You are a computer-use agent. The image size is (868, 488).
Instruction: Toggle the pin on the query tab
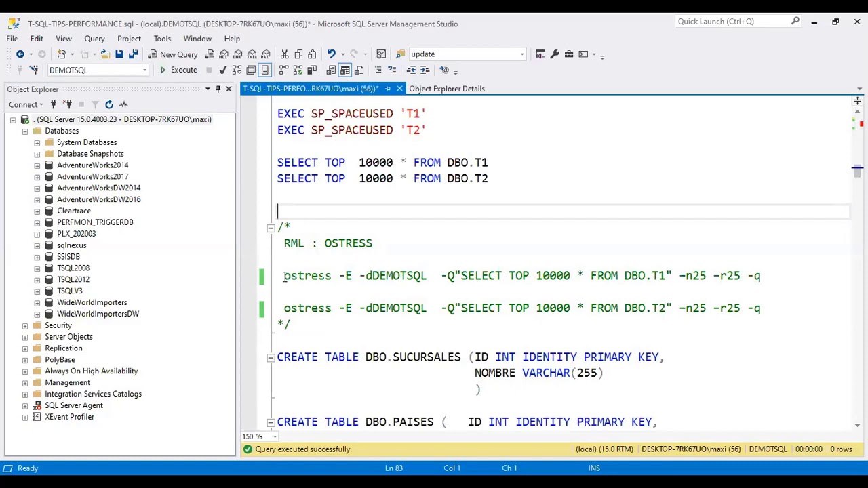388,89
